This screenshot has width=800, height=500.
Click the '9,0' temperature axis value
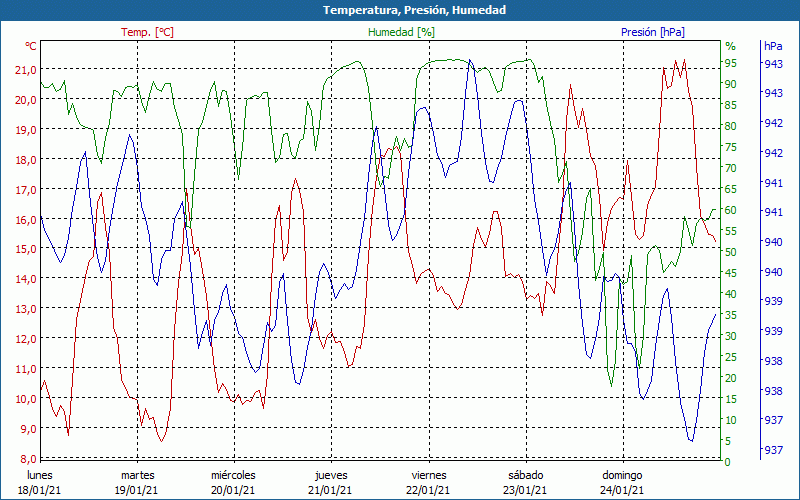coord(29,429)
